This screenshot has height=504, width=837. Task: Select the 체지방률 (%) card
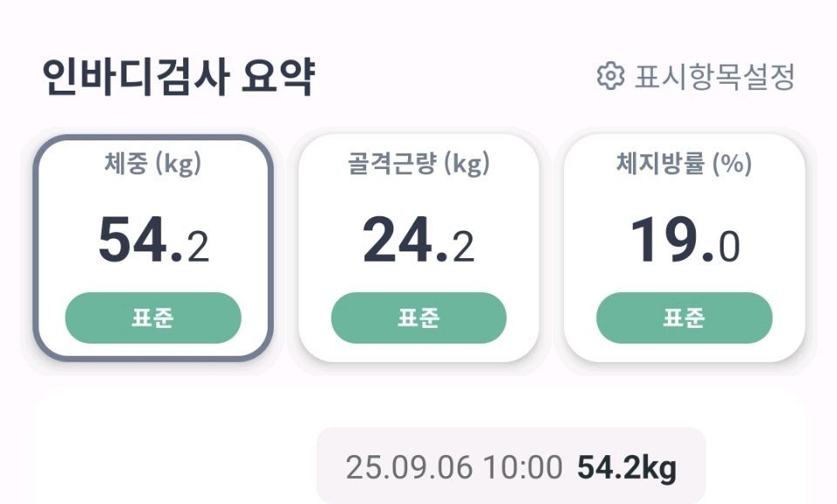[x=684, y=249]
